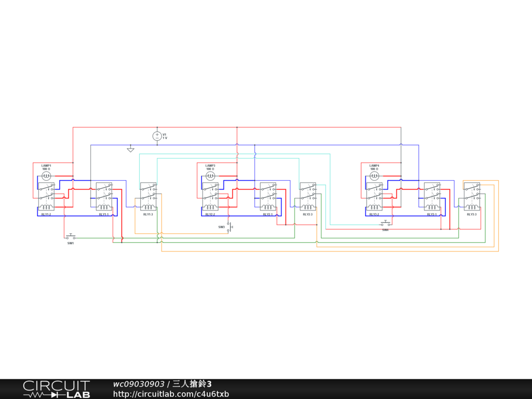532x399 pixels.
Task: Toggle the SW3 push button switch
Action: pyautogui.click(x=229, y=227)
